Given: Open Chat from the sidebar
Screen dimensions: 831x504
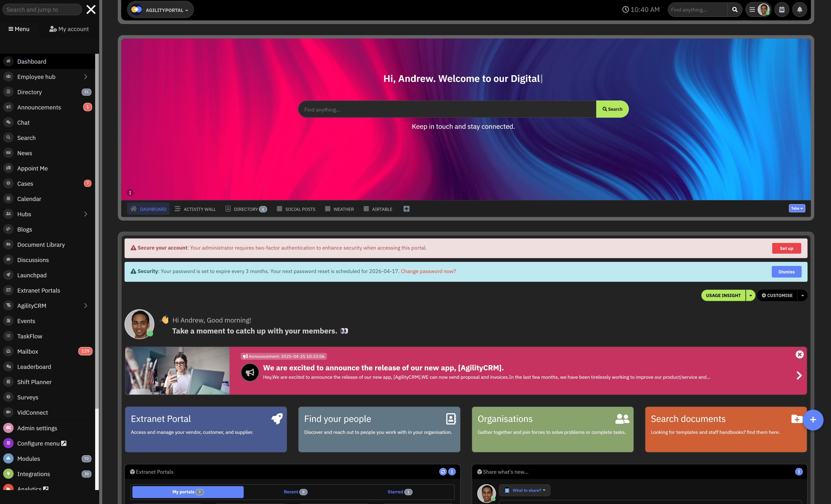Looking at the screenshot, I should (x=23, y=123).
